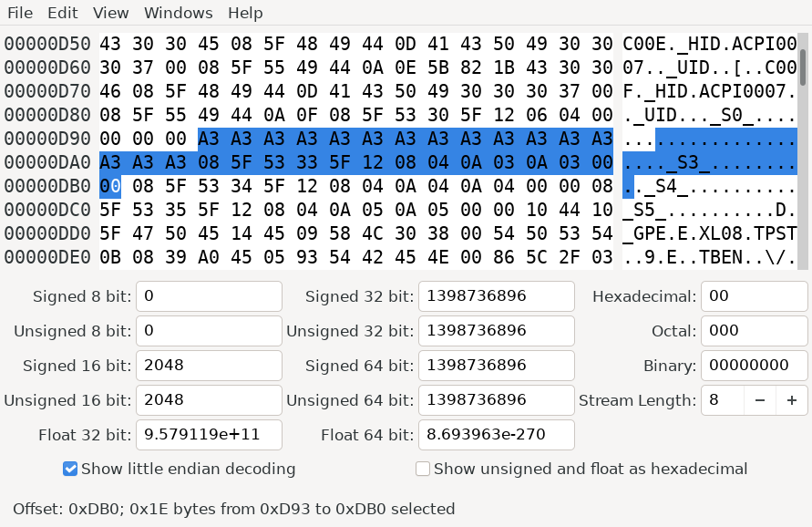Click inside the Float 64 bit field
Image resolution: width=812 pixels, height=527 pixels.
pos(496,435)
